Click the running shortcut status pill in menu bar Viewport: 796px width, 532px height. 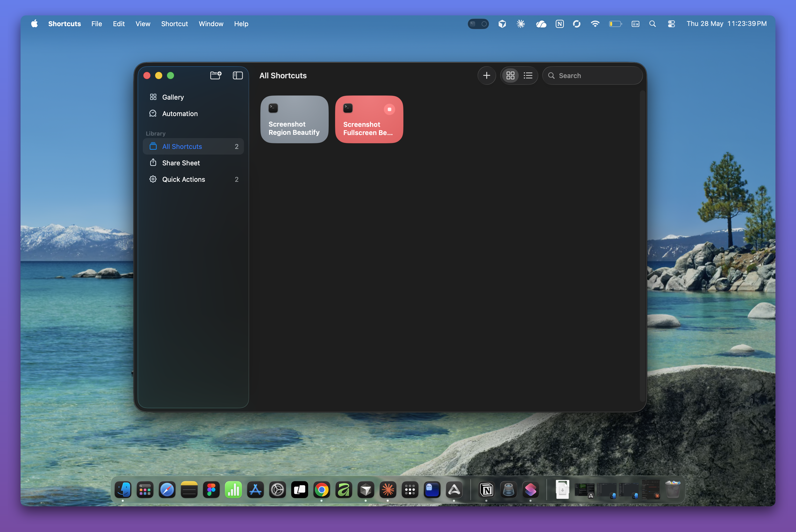478,24
